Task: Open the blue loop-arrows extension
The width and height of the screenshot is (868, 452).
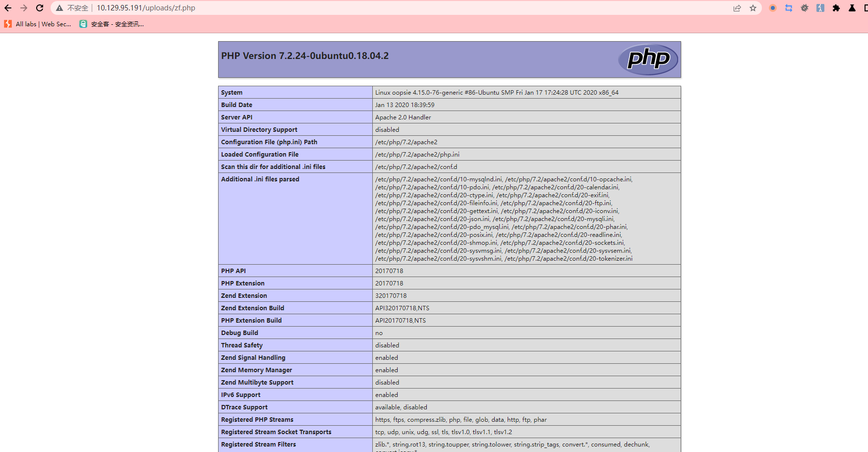Action: (x=789, y=8)
